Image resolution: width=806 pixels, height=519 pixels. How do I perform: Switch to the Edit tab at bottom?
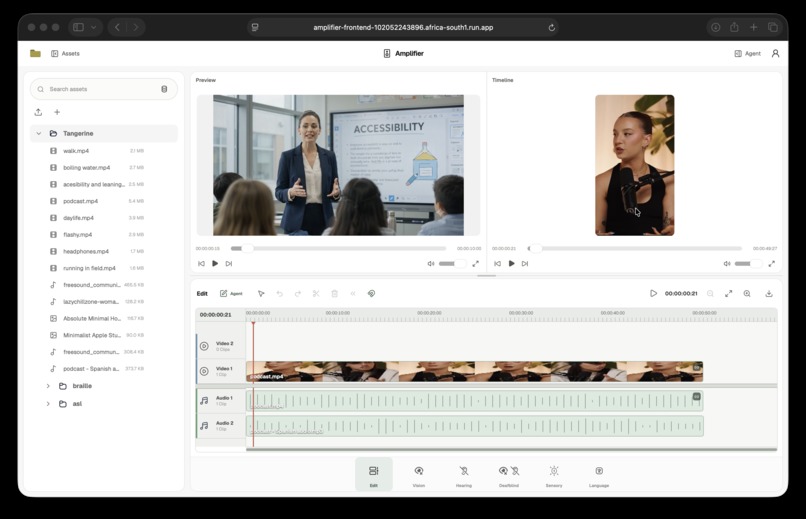coord(374,474)
